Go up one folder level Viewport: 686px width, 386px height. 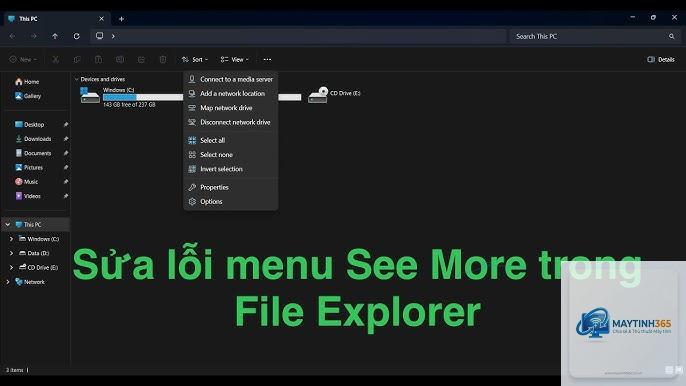pyautogui.click(x=55, y=36)
